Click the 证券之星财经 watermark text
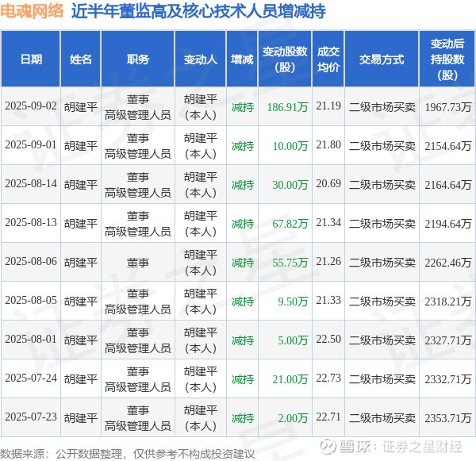The height and width of the screenshot is (461, 476). tap(422, 447)
